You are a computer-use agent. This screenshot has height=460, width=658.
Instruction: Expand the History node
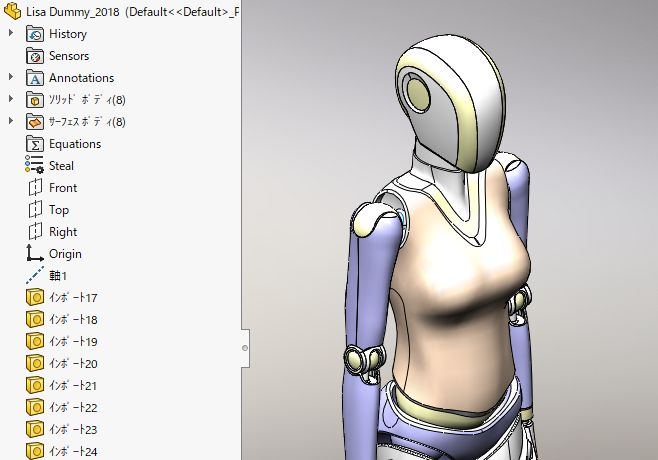11,33
